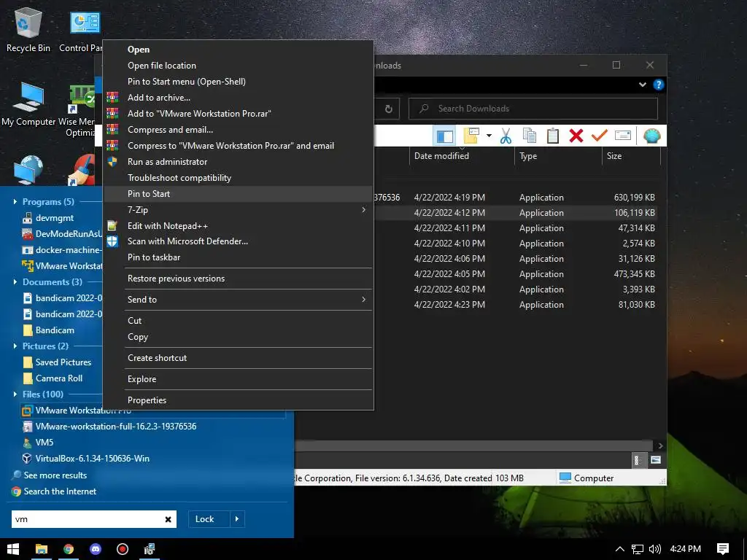This screenshot has width=747, height=560.
Task: Open Discord from the taskbar
Action: [x=96, y=549]
